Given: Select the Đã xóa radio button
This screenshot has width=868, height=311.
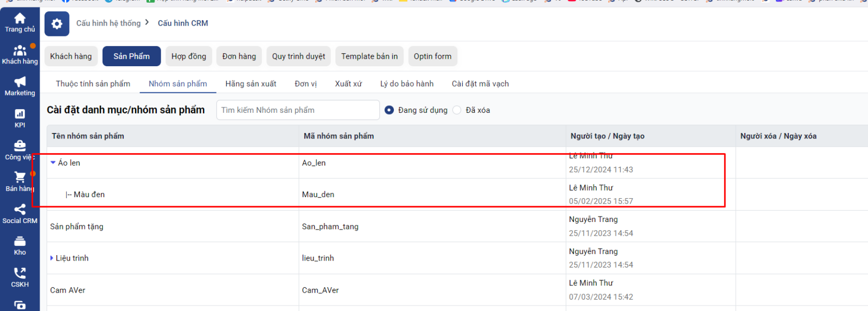Looking at the screenshot, I should (457, 110).
